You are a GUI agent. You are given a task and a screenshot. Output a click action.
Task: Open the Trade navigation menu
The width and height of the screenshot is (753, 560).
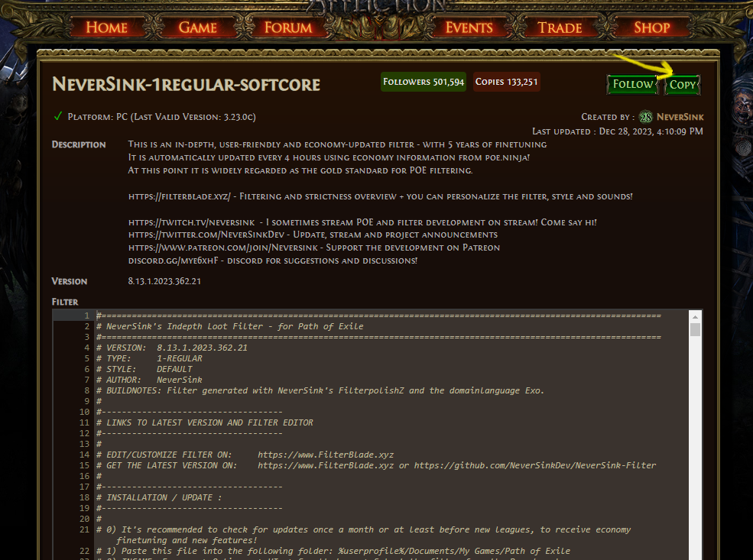point(560,28)
